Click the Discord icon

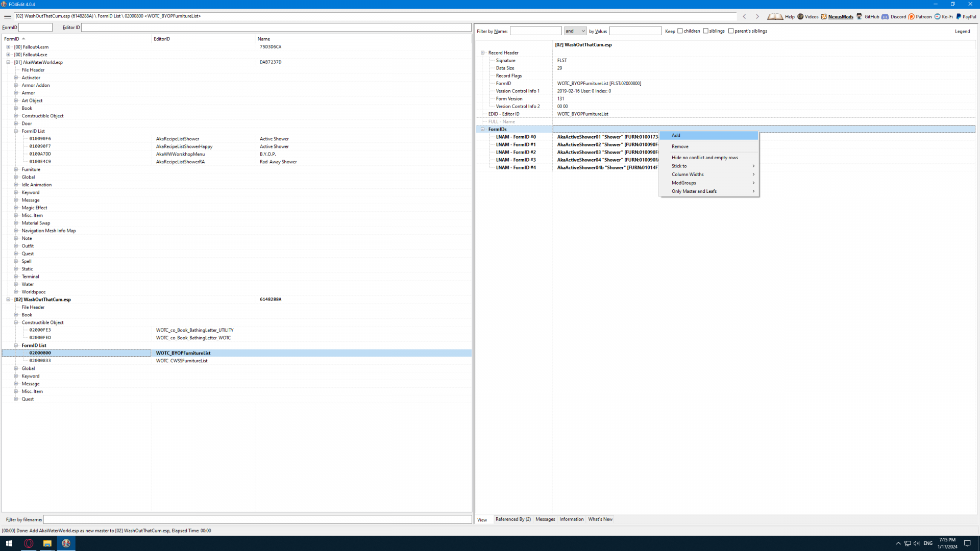pyautogui.click(x=885, y=16)
